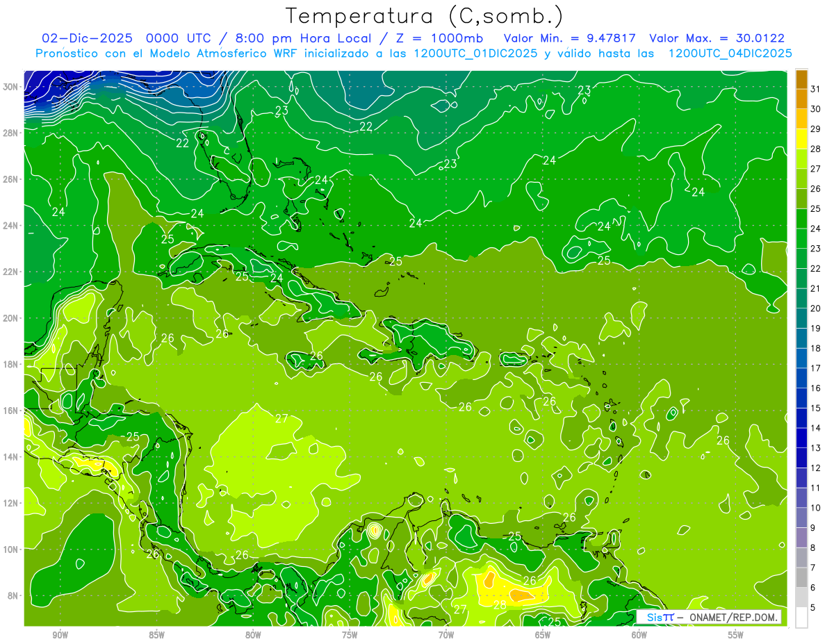The image size is (834, 644).
Task: Click the "19" label on the color scale
Action: coord(815,328)
